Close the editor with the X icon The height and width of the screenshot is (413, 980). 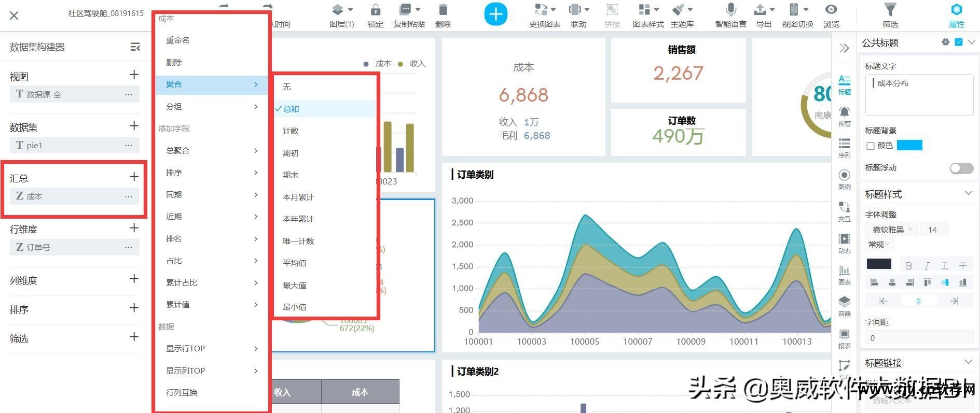(14, 16)
